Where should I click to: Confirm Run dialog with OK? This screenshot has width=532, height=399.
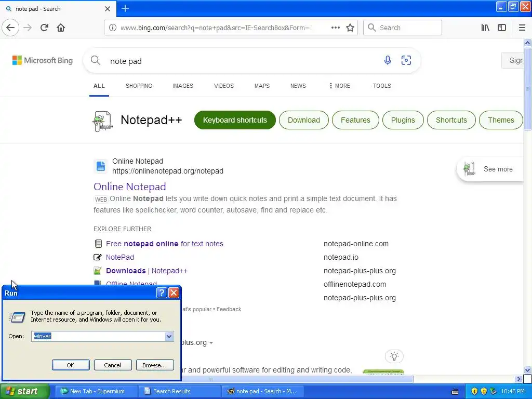[71, 365]
